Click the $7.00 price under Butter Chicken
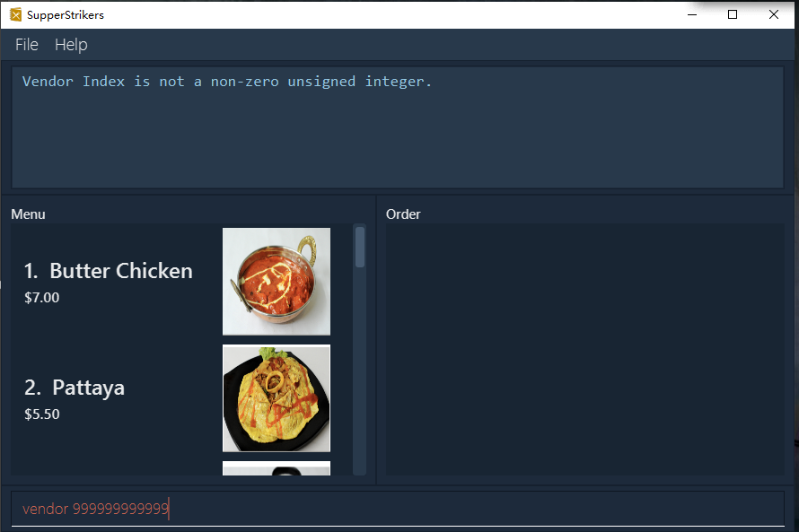Screen dimensions: 799x532 (42, 297)
